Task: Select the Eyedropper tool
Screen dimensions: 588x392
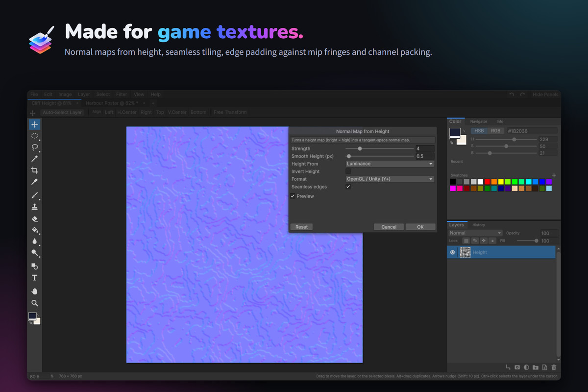Action: coord(34,182)
